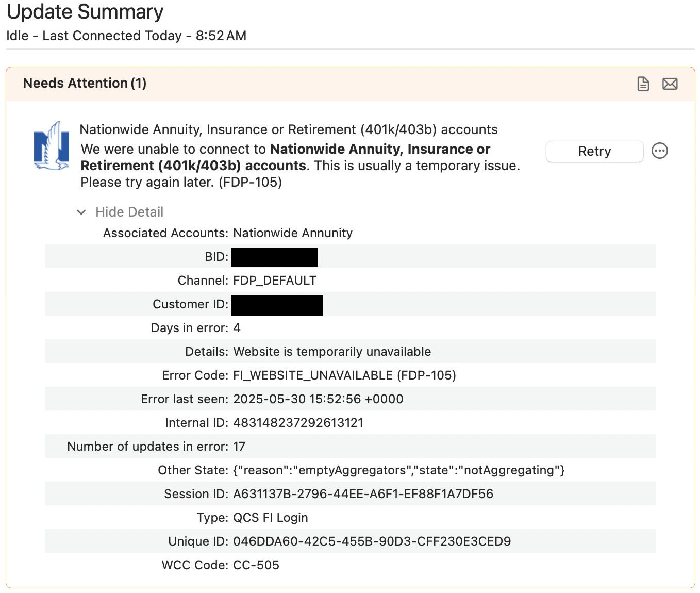This screenshot has width=700, height=593.
Task: Retry the Nationwide connection
Action: pos(594,151)
